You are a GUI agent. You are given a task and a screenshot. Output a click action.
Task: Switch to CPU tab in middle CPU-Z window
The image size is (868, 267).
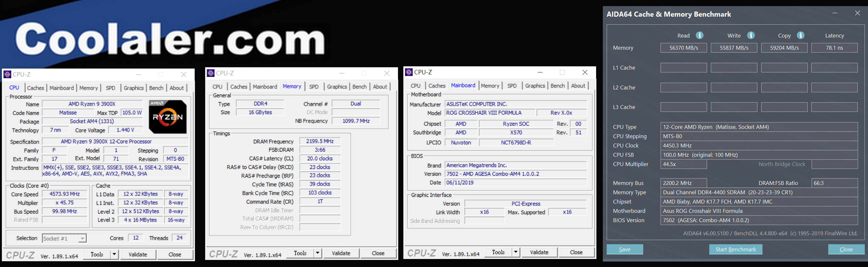point(218,87)
